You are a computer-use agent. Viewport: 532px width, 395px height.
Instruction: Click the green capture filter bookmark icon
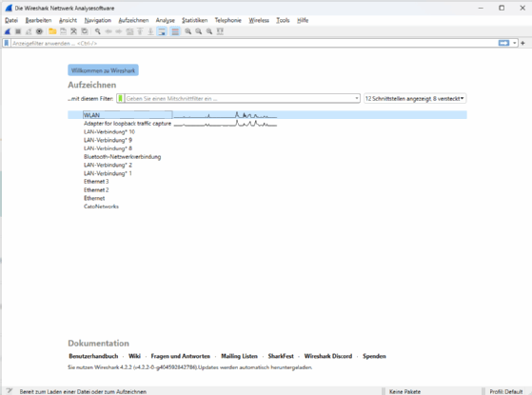(x=121, y=98)
